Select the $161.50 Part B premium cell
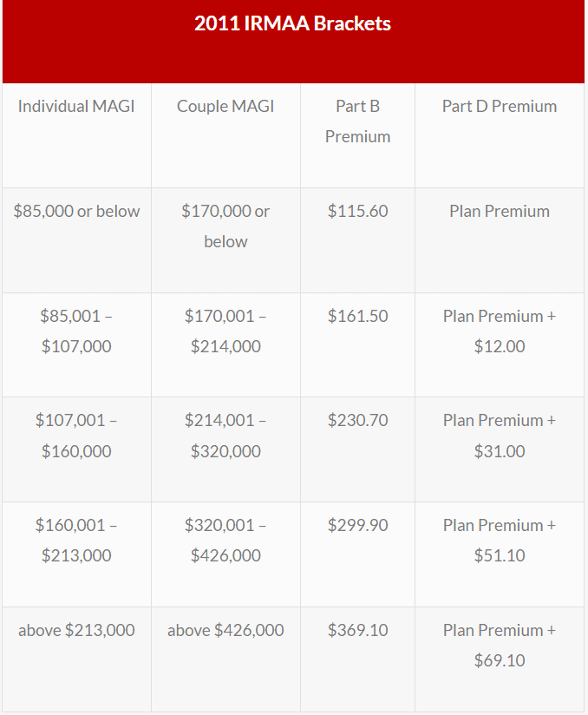588x715 pixels. [357, 317]
